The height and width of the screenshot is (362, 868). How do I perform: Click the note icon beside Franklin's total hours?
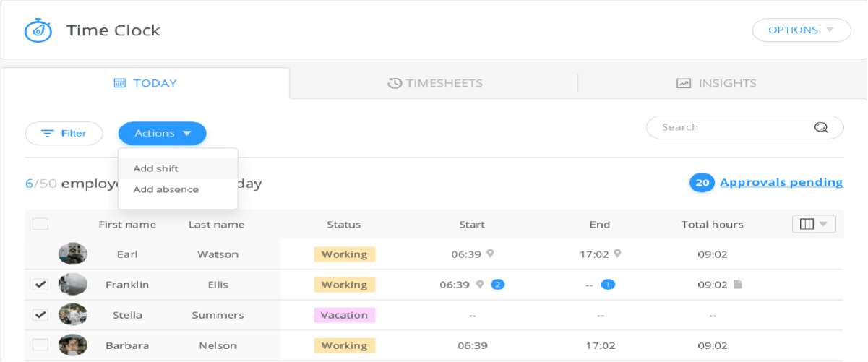[x=737, y=285]
